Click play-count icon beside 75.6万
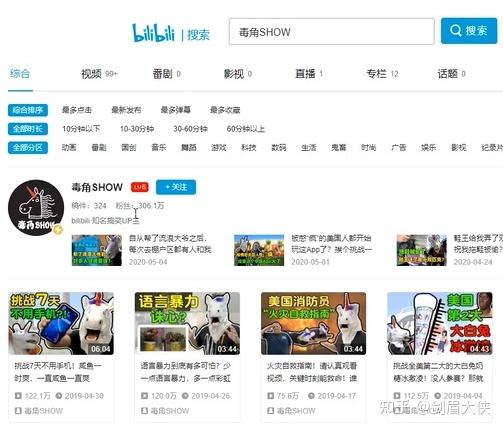This screenshot has width=503, height=430. [x=271, y=396]
